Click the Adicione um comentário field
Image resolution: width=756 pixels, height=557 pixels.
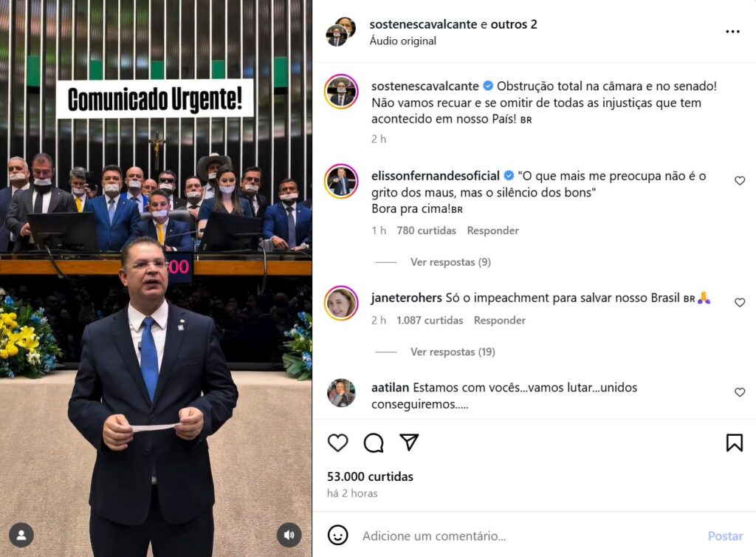pyautogui.click(x=530, y=536)
